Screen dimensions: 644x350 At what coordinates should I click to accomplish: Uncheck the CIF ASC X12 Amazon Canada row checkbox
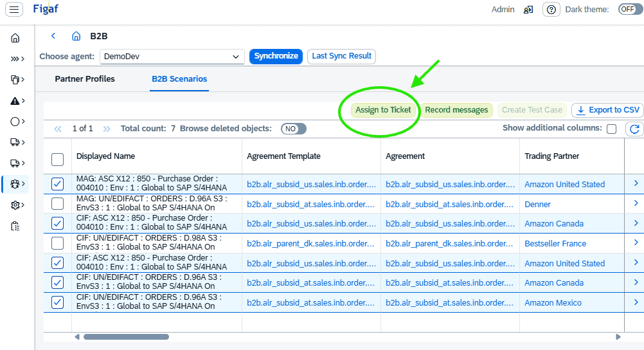tap(57, 223)
